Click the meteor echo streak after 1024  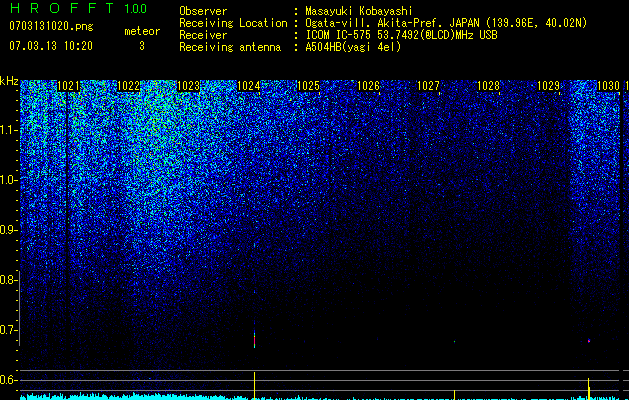click(254, 339)
